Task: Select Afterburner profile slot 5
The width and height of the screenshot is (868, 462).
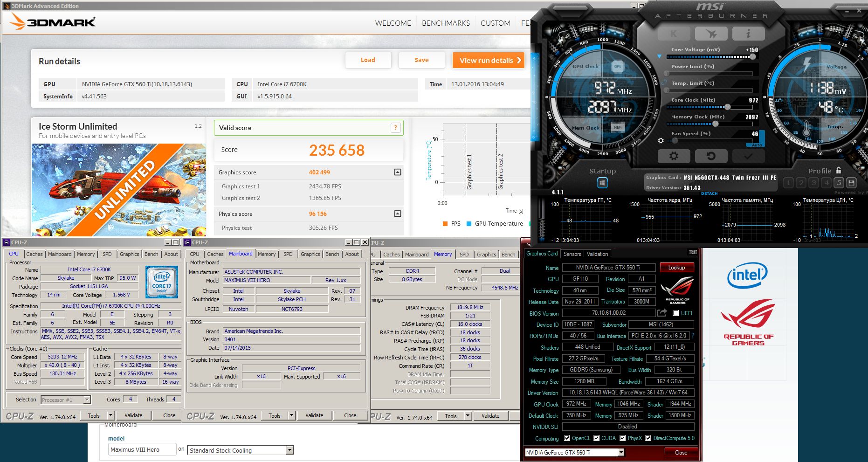Action: (x=839, y=183)
